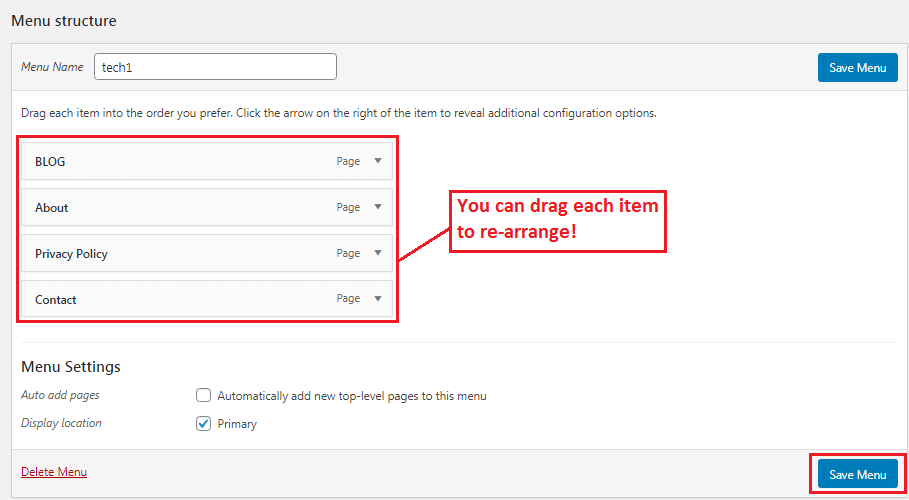This screenshot has height=500, width=909.
Task: Select the BLOG menu item title
Action: coord(50,162)
